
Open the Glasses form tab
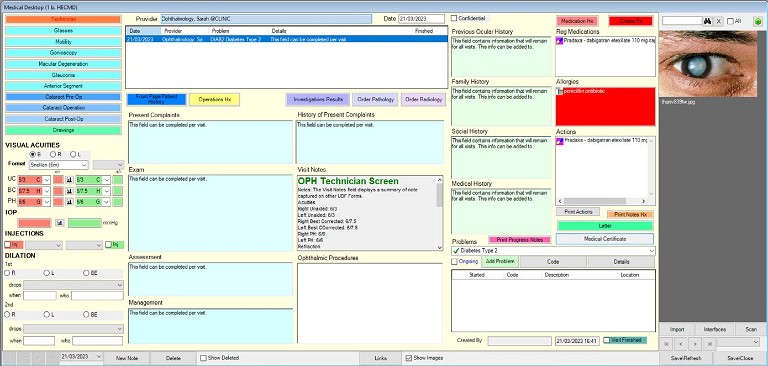(x=63, y=31)
